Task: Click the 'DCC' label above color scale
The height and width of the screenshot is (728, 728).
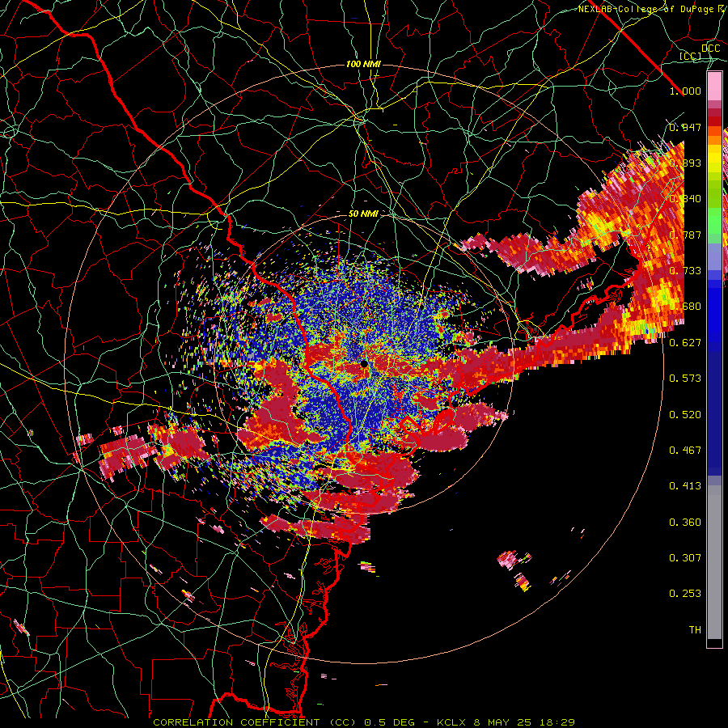Action: coord(711,49)
